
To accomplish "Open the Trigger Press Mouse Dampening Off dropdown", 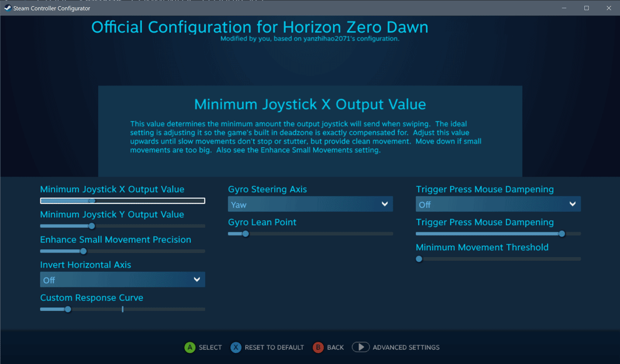I will tap(498, 204).
